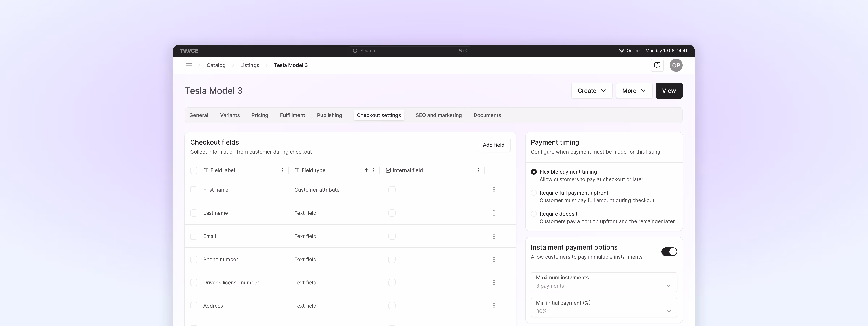
Task: Click the View button
Action: click(x=669, y=90)
